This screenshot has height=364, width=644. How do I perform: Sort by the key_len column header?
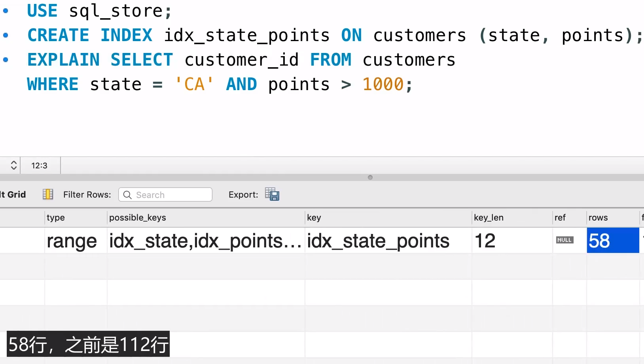(x=489, y=218)
